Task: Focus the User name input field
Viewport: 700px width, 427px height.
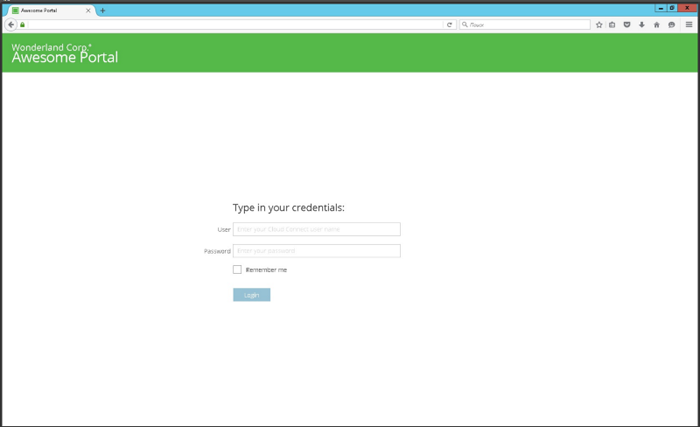Action: pos(317,229)
